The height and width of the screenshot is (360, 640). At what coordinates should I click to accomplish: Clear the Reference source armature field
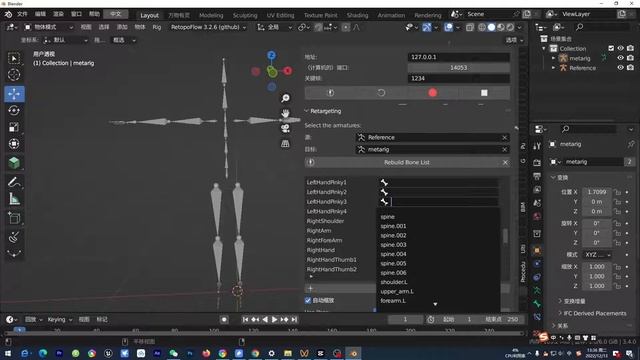504,138
